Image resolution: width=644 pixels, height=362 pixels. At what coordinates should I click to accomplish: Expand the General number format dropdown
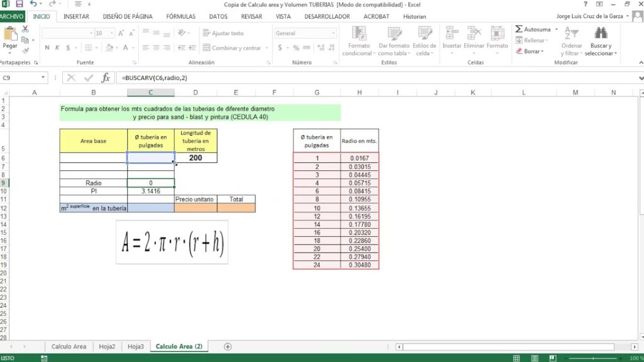coord(332,33)
